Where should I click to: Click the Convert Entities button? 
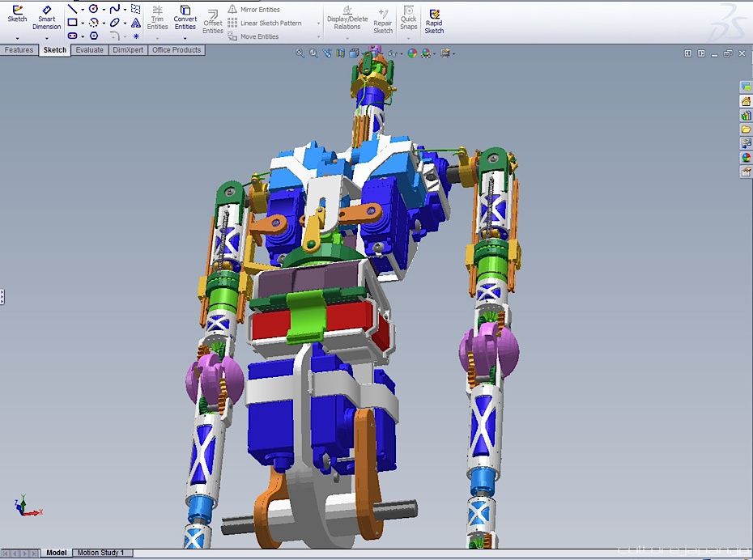(185, 18)
